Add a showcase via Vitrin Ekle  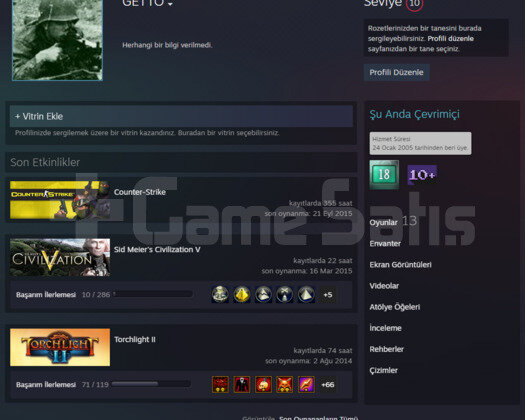[x=181, y=116]
